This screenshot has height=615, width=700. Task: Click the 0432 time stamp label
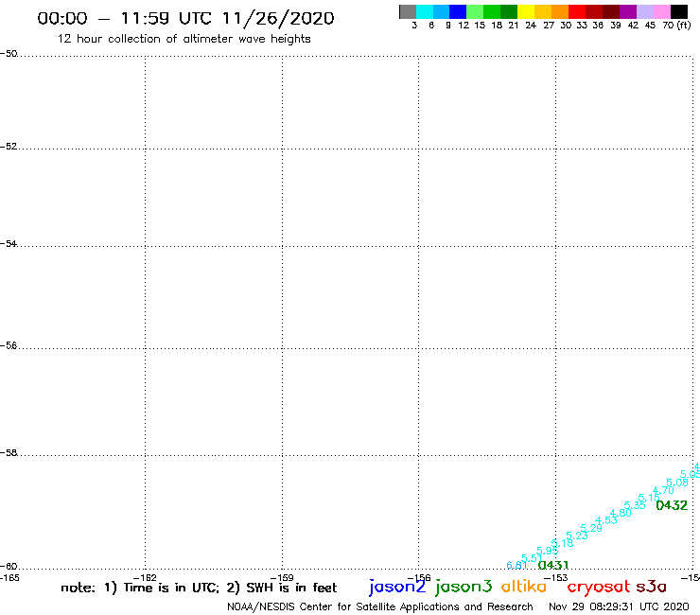click(672, 505)
